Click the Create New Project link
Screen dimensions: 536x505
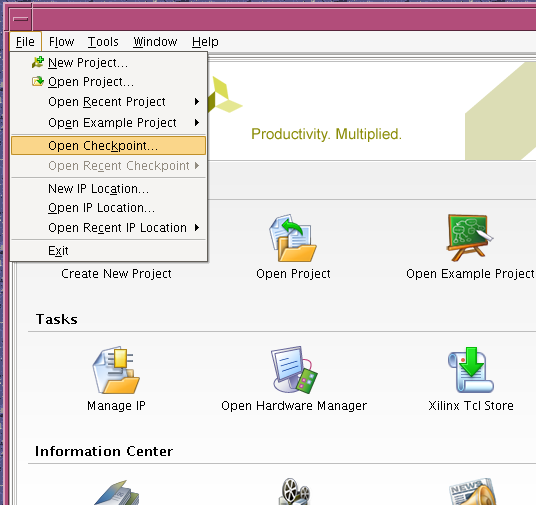(116, 274)
